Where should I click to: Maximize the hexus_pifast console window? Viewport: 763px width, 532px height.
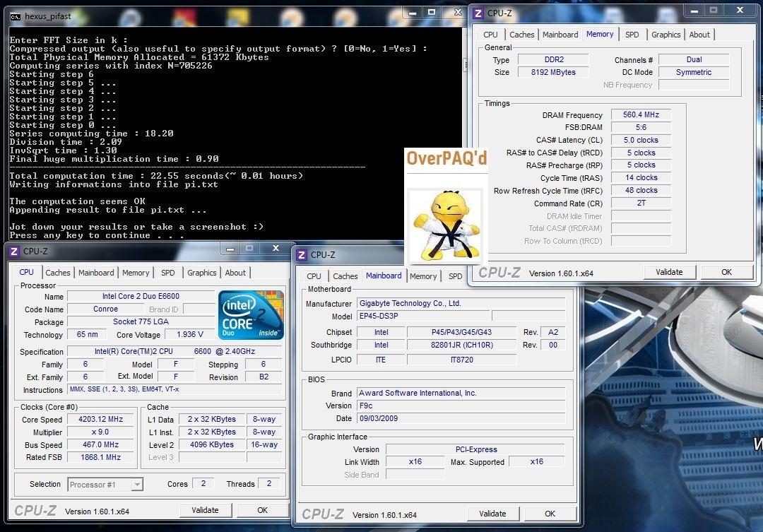pyautogui.click(x=432, y=13)
